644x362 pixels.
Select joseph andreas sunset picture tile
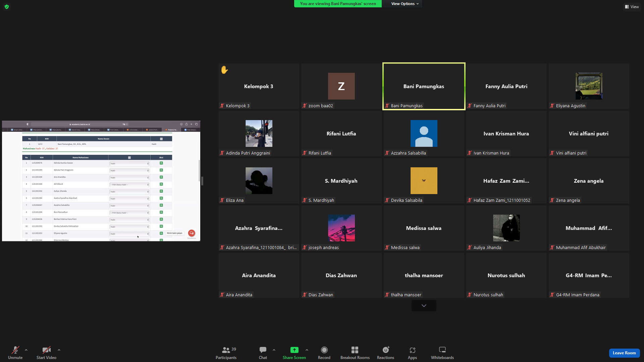[341, 228]
